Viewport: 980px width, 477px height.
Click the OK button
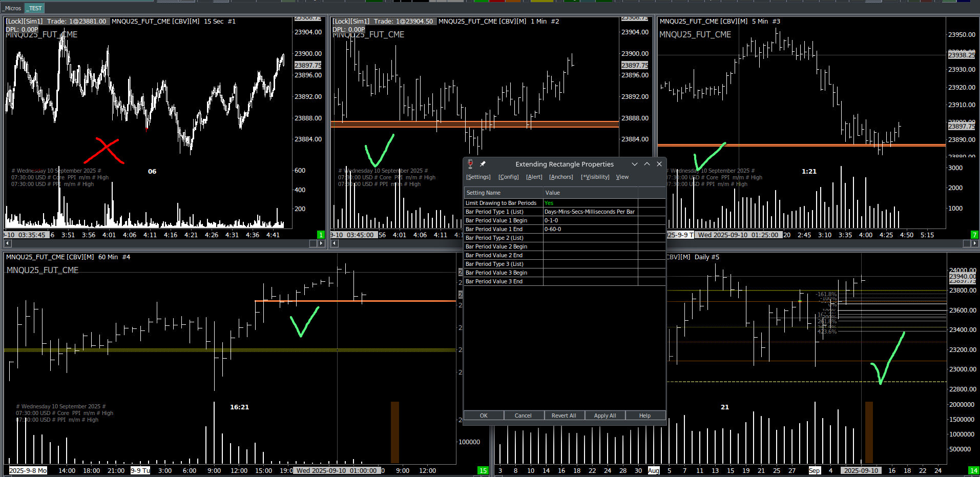(484, 416)
